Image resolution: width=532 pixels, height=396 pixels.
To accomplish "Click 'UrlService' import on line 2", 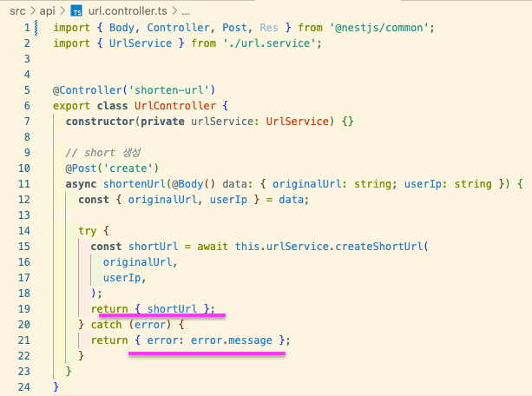I will [141, 43].
